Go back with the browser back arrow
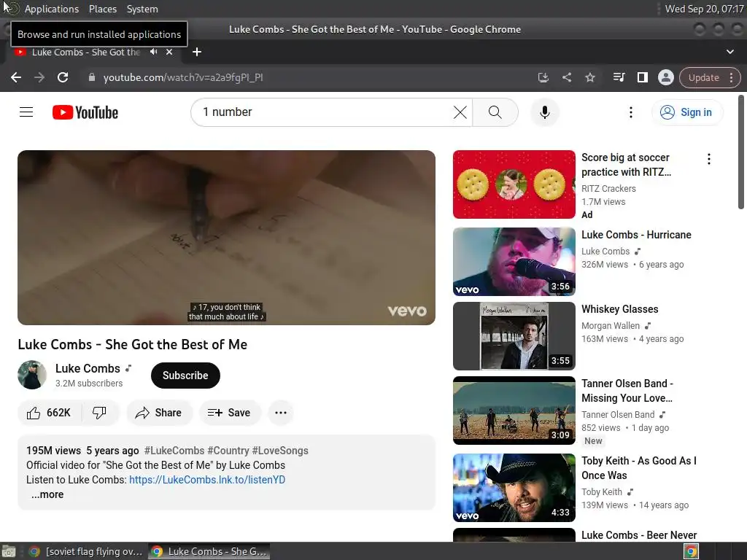 tap(16, 77)
